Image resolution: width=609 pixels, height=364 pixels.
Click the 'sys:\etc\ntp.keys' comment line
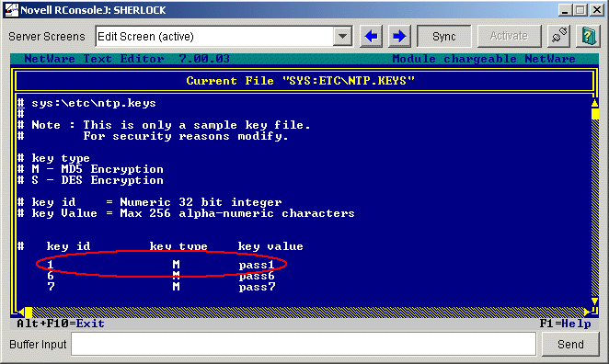pos(86,103)
